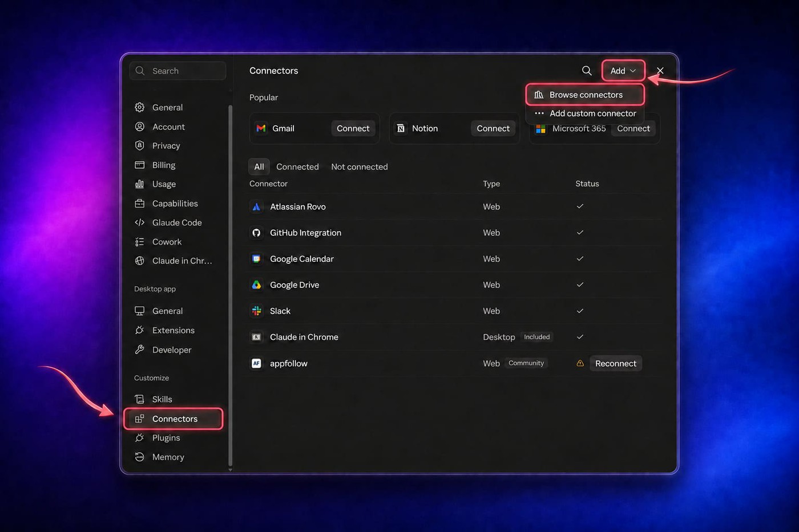Open Extensions under Desktop app

[173, 330]
